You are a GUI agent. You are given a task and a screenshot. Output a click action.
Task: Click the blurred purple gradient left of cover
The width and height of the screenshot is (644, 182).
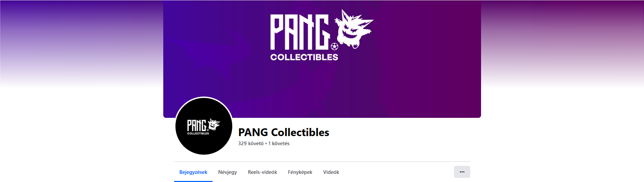(81, 44)
